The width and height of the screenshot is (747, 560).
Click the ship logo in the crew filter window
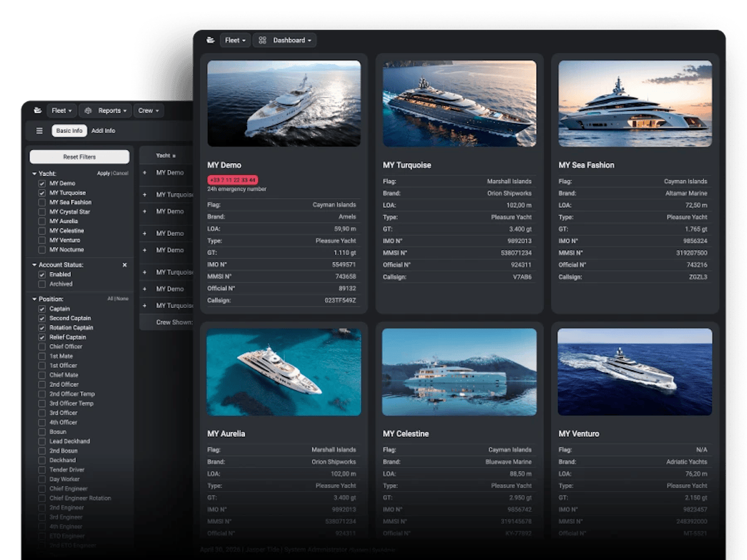[38, 111]
